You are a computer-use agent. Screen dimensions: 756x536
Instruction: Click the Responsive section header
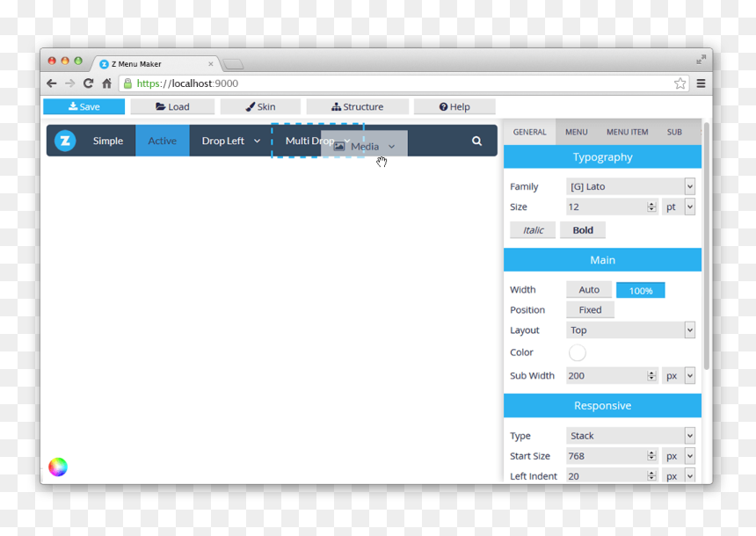(602, 405)
